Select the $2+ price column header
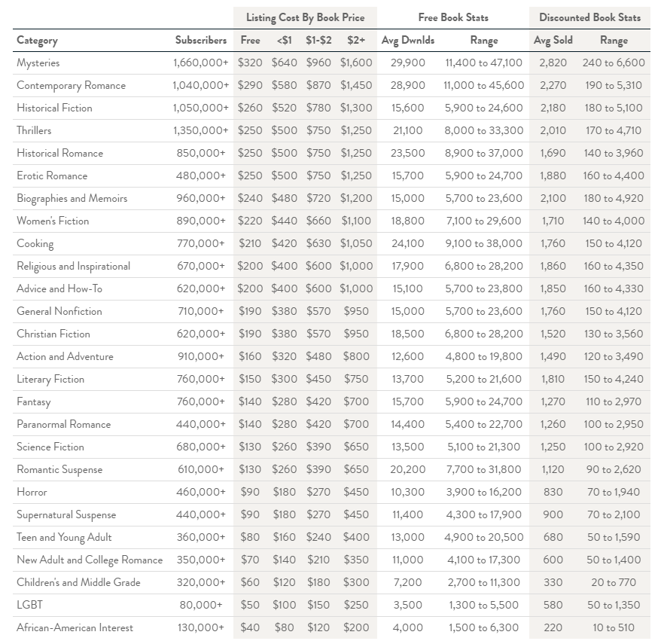 (356, 40)
